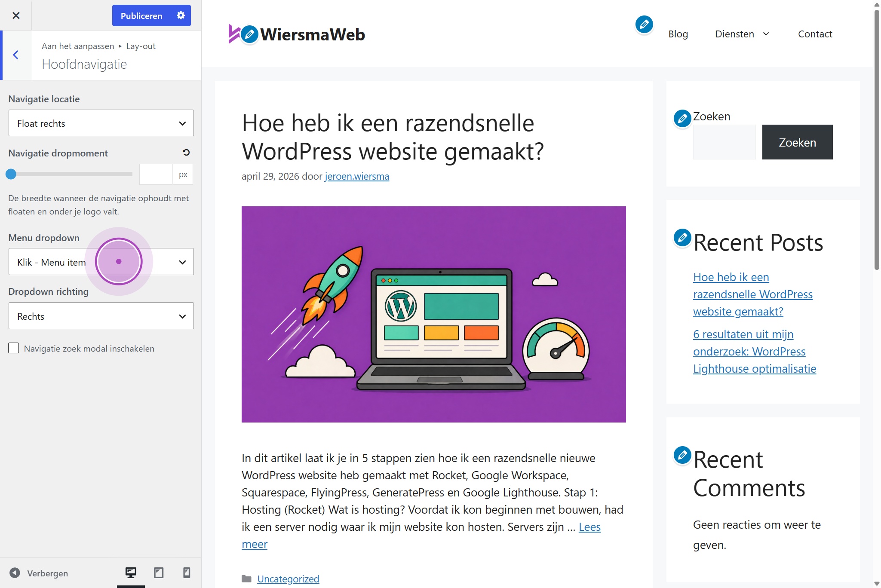Viewport: 881px width, 588px height.
Task: Switch to desktop preview icon
Action: click(x=131, y=573)
